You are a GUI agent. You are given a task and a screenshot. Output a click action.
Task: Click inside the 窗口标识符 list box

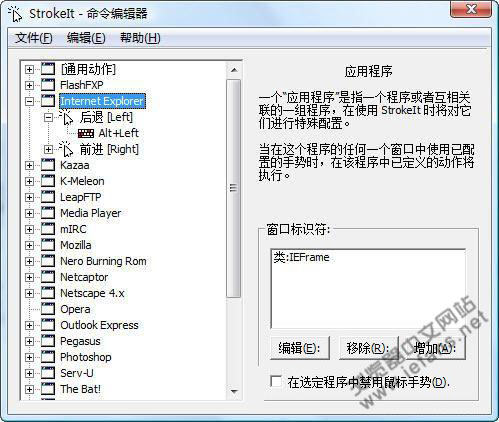coord(368,289)
